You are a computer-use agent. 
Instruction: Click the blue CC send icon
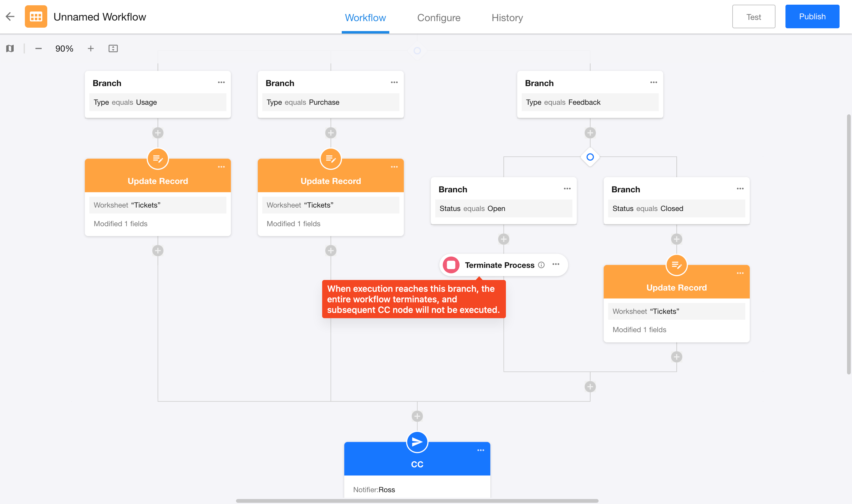click(417, 442)
